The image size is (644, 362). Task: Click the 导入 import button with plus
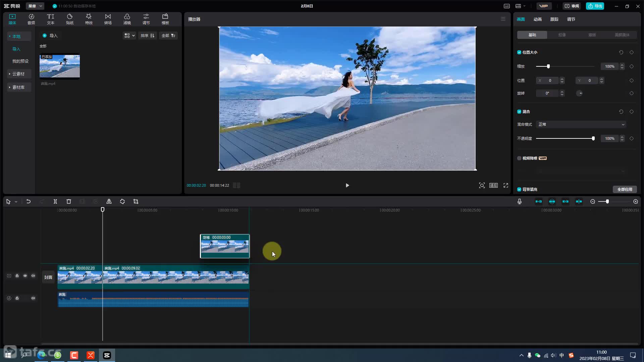(50, 36)
